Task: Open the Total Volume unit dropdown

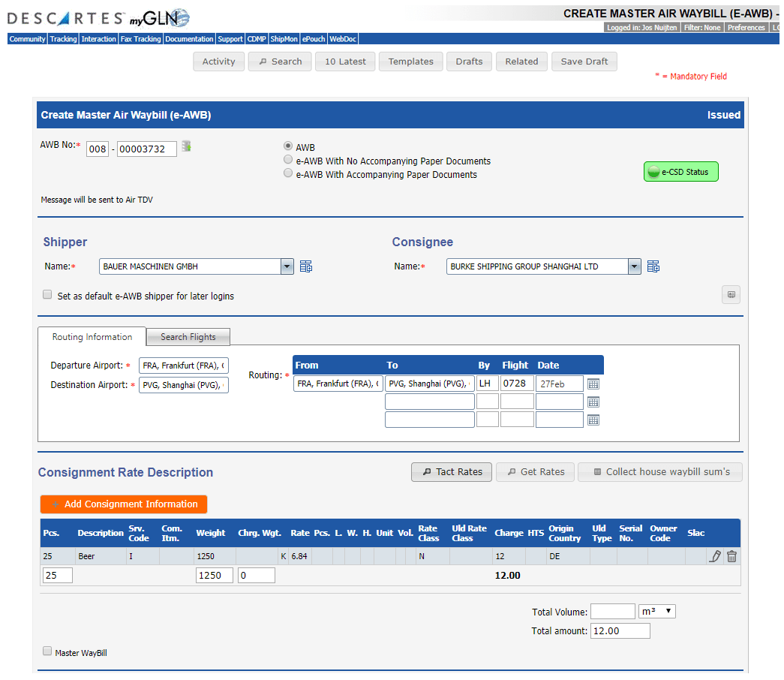Action: click(x=656, y=612)
